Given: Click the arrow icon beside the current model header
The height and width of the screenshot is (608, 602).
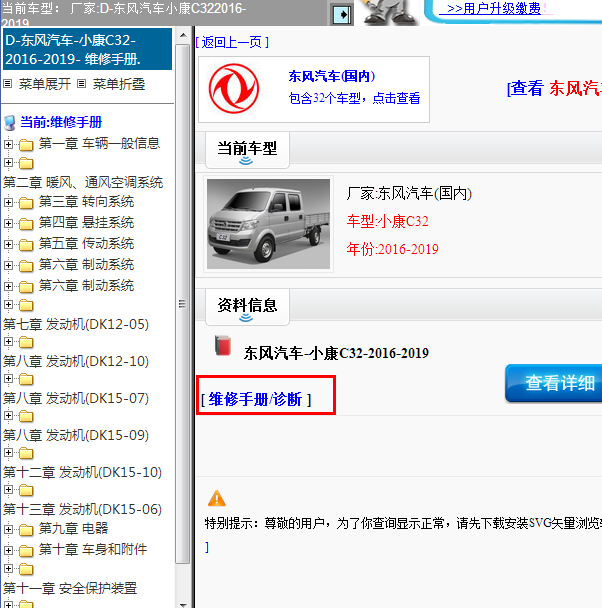Looking at the screenshot, I should tap(342, 15).
